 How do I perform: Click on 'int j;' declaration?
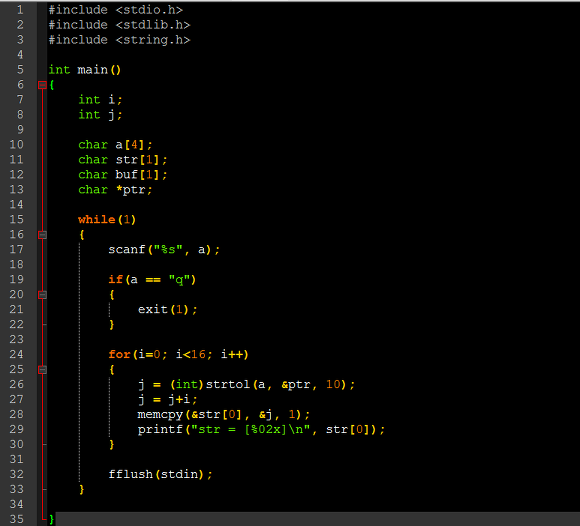click(x=100, y=115)
